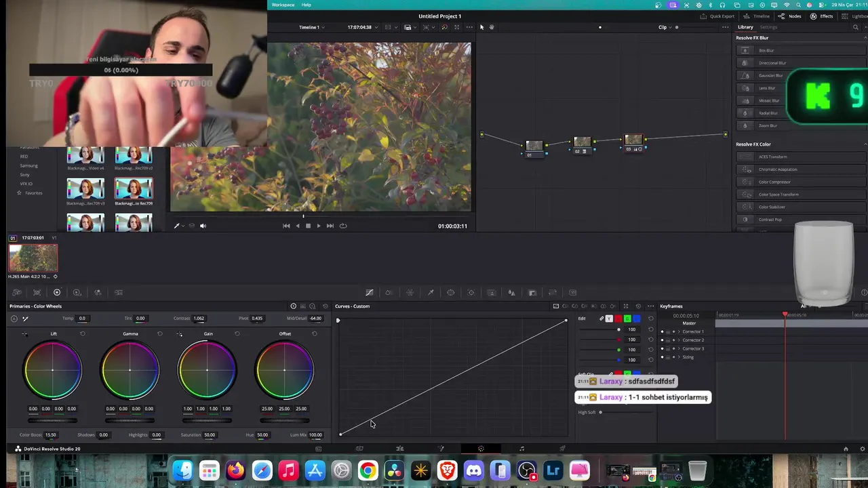Open Lightroom from the dock

tap(553, 470)
